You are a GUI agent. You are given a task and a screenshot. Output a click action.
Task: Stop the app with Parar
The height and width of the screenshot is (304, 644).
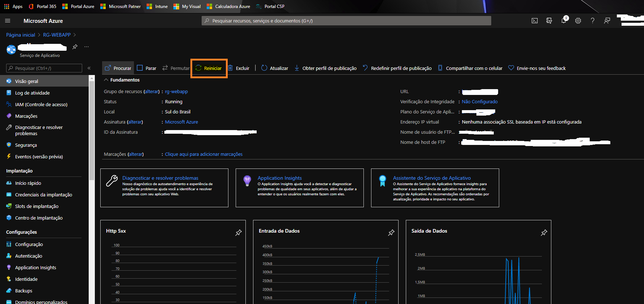pos(147,68)
